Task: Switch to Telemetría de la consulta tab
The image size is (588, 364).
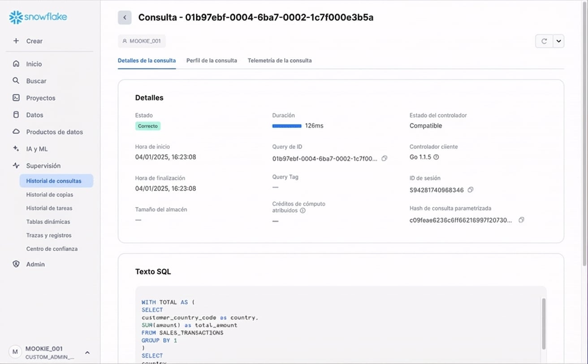Action: [x=280, y=61]
